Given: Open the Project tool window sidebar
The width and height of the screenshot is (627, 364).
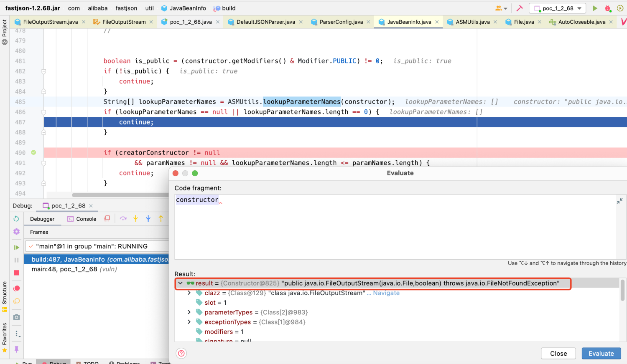Looking at the screenshot, I should click(5, 32).
